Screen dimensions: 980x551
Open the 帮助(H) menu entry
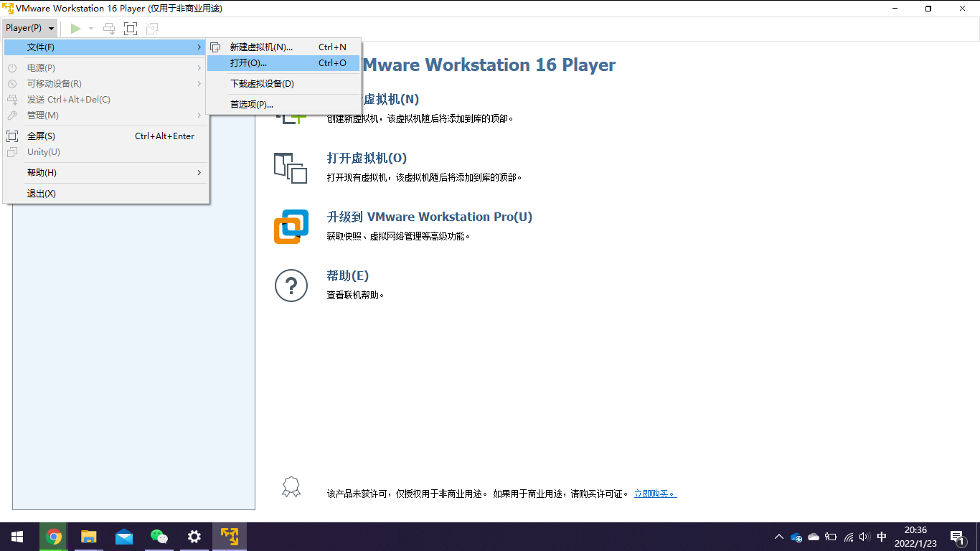pyautogui.click(x=106, y=172)
